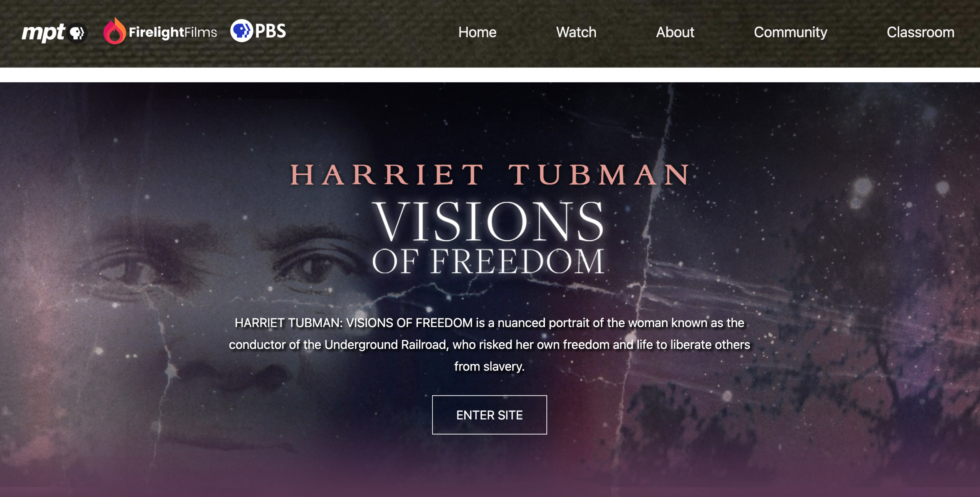
Task: Select Community in the navigation bar
Action: point(790,32)
